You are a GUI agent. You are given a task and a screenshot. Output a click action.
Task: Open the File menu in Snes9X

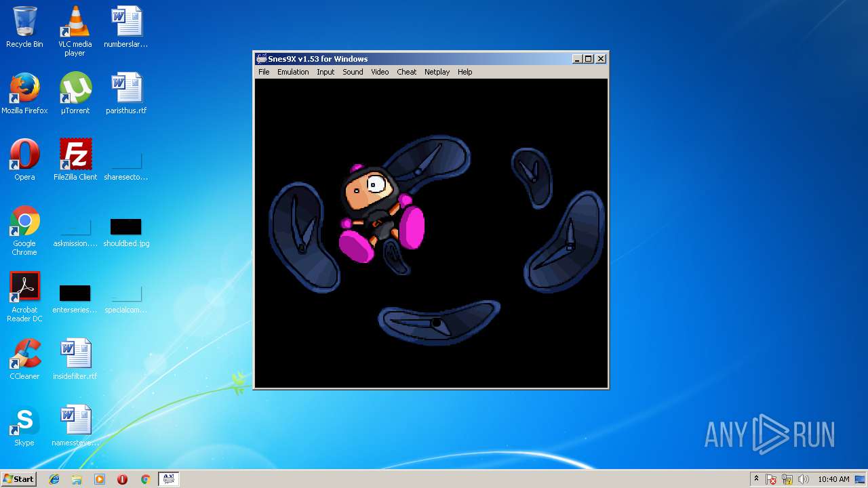click(x=264, y=72)
